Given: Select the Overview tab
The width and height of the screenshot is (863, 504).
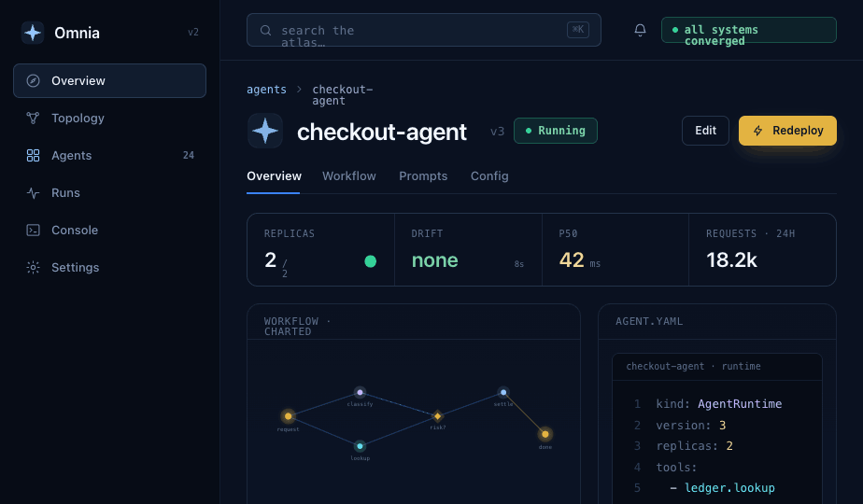Looking at the screenshot, I should tap(274, 176).
